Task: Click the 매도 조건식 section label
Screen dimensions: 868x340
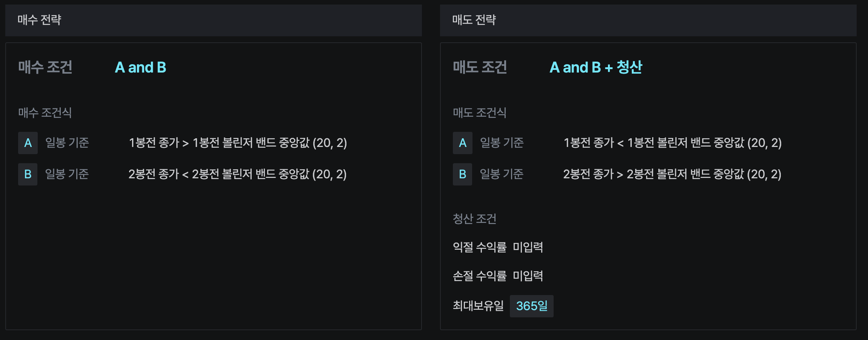Action: 479,113
